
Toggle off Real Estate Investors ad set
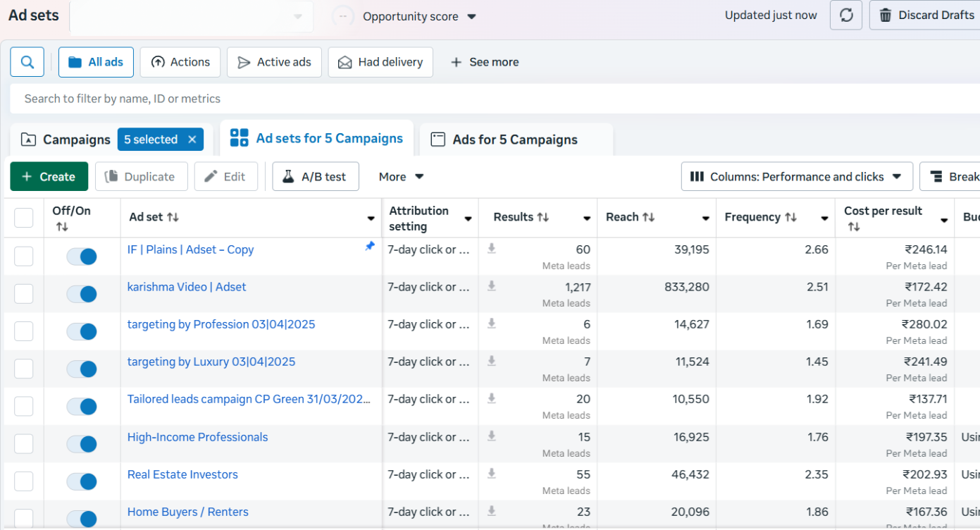pyautogui.click(x=82, y=482)
